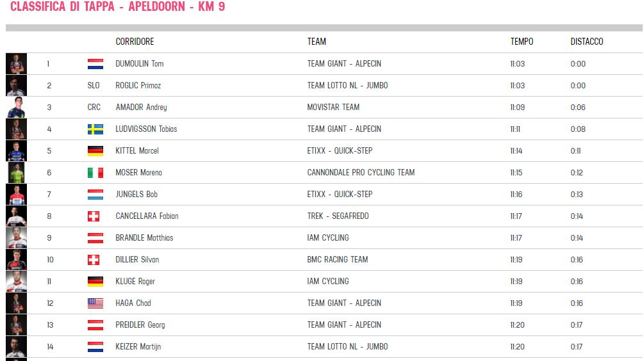This screenshot has height=361, width=644.
Task: Click the TEMPO column header
Action: coord(522,42)
